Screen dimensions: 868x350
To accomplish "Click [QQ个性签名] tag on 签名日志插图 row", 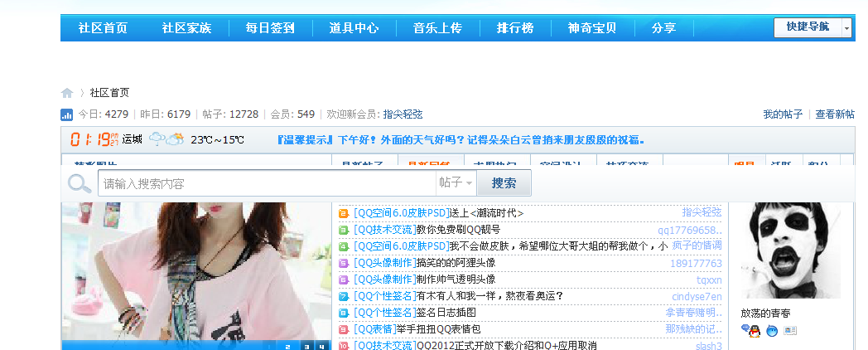I will [x=385, y=313].
